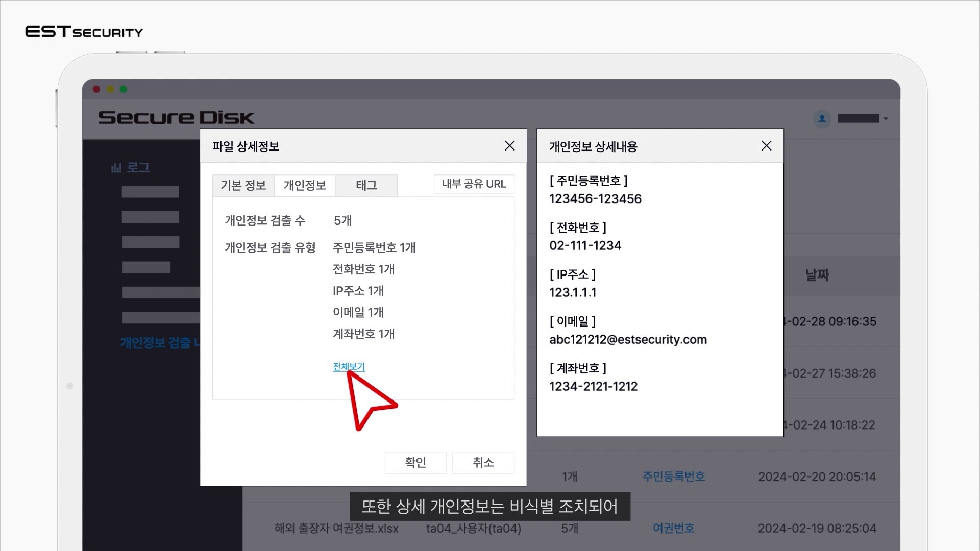Click the 2024-02-19 08:25:04 date cell
The image size is (980, 551).
tap(817, 528)
